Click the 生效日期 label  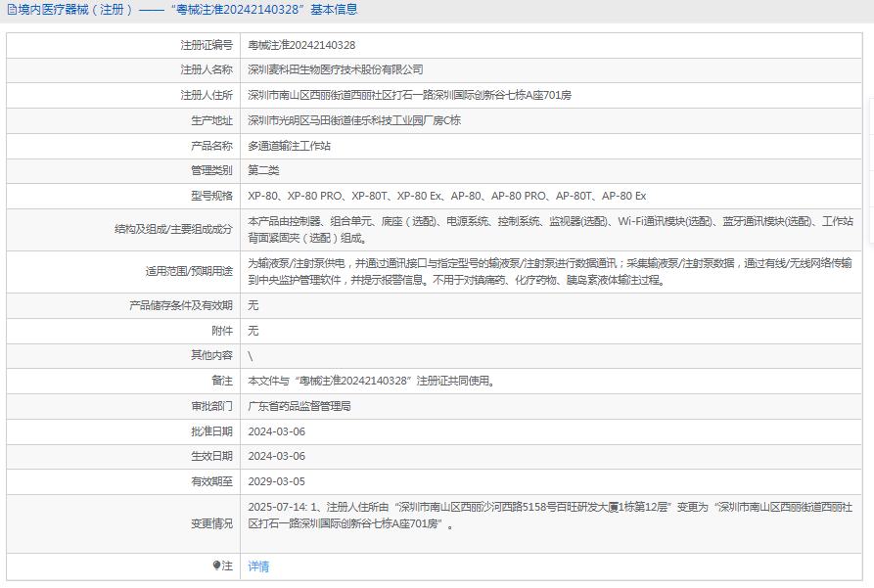point(211,457)
